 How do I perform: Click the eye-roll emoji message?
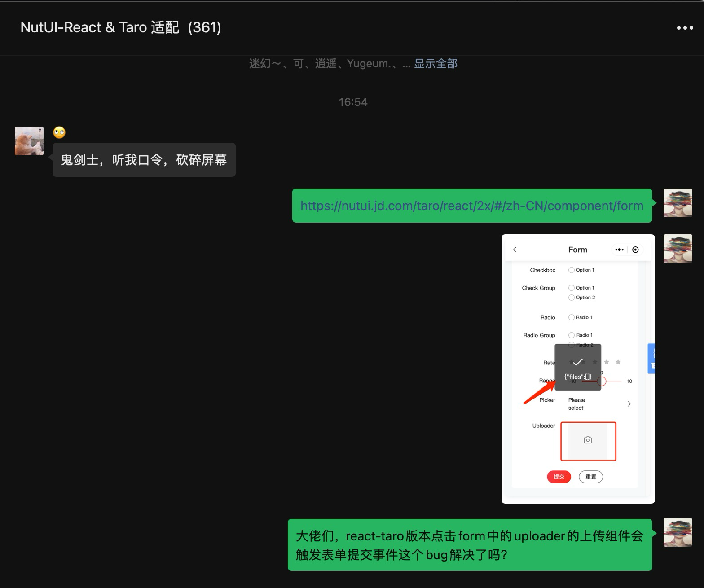pyautogui.click(x=59, y=133)
